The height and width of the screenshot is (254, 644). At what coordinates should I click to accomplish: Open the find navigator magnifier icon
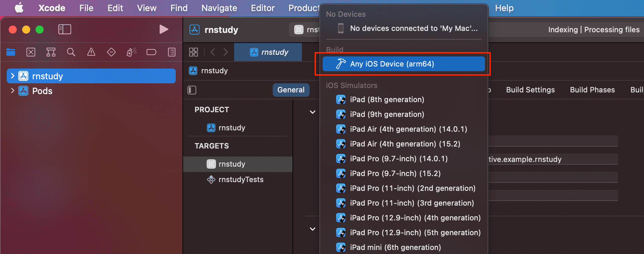(71, 52)
